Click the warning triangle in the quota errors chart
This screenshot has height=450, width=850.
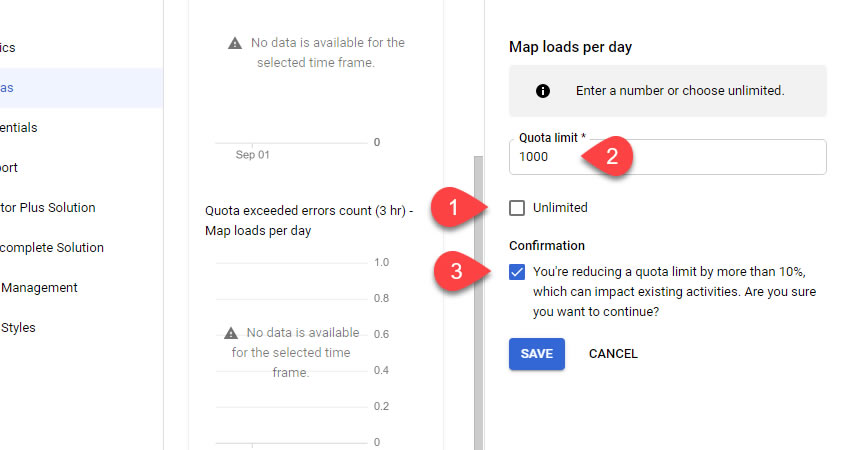pos(229,333)
